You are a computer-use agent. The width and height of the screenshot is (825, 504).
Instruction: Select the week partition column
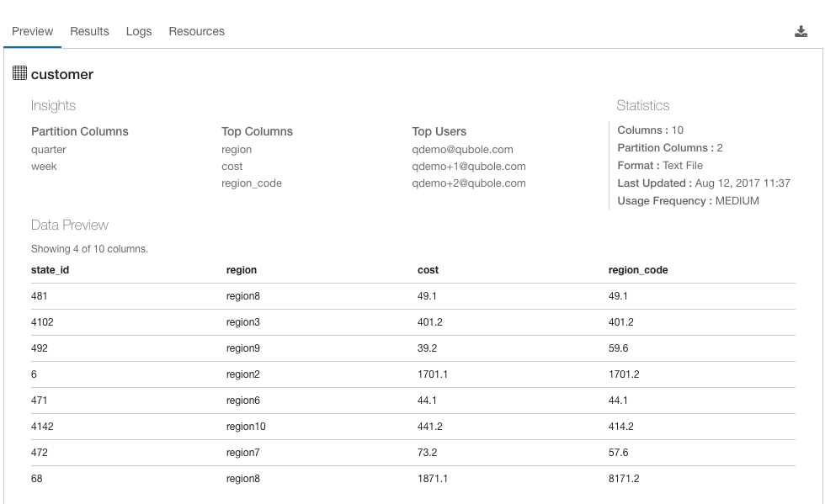44,167
